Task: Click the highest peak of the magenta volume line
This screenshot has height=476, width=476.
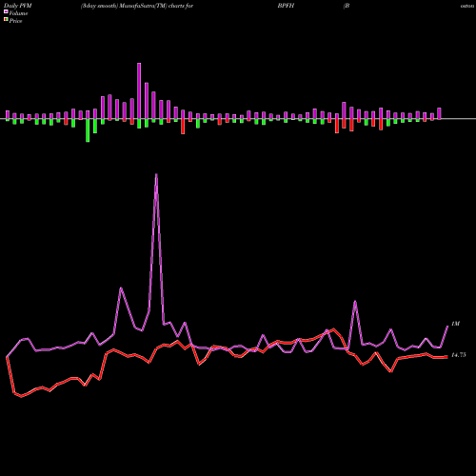Action: pos(156,174)
